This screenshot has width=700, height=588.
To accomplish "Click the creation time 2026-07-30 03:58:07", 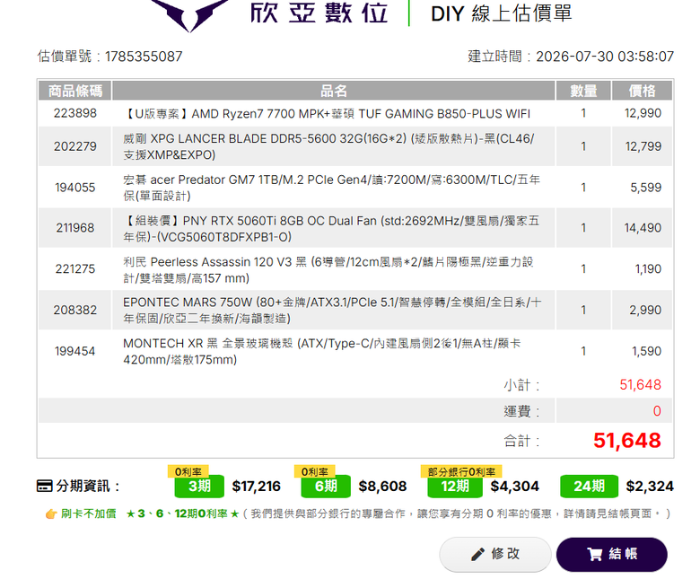I will pos(605,57).
